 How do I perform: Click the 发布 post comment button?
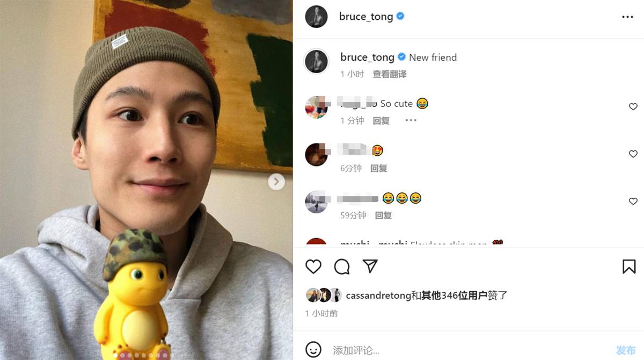pyautogui.click(x=626, y=350)
